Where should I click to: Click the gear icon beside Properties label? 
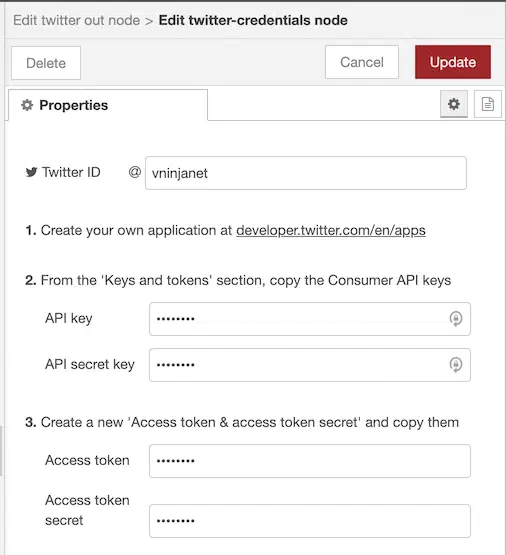(x=27, y=105)
